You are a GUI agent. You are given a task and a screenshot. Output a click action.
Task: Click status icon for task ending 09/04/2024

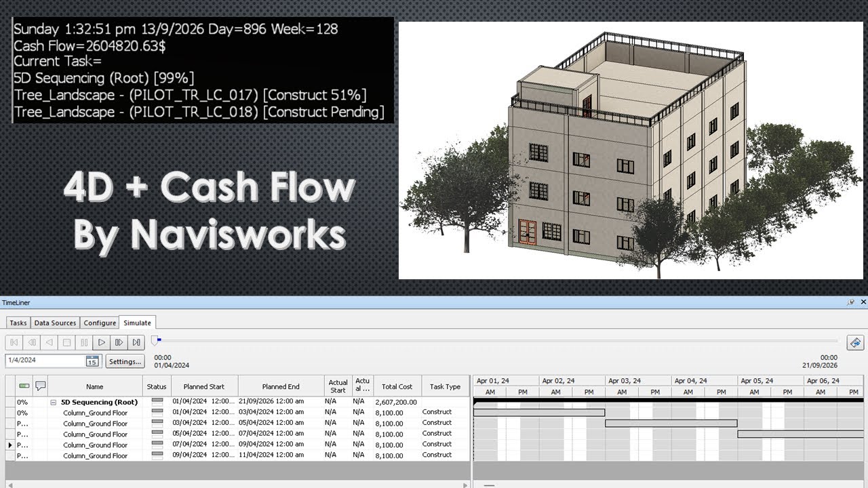[x=157, y=445]
